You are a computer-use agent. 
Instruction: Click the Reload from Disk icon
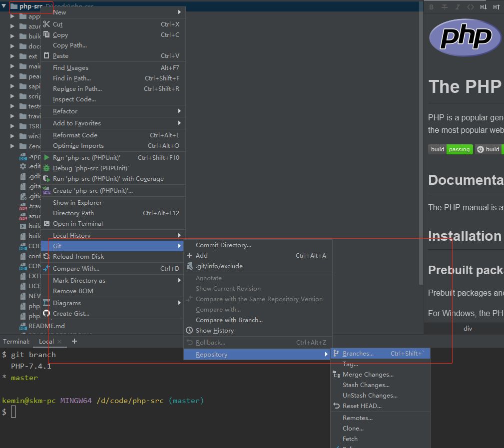pos(46,256)
